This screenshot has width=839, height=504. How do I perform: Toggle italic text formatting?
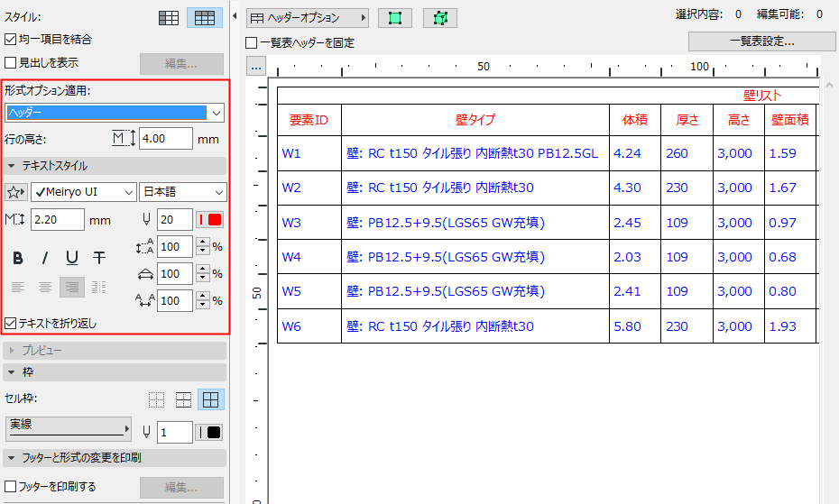point(45,259)
